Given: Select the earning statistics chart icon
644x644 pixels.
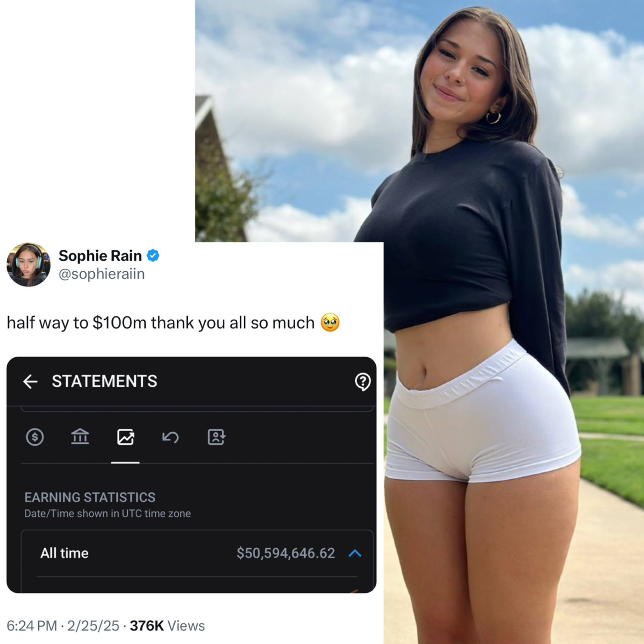Looking at the screenshot, I should (126, 437).
